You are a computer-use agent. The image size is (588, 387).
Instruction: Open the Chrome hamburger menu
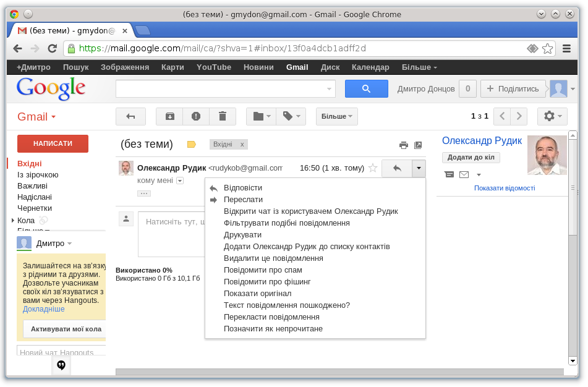(566, 48)
